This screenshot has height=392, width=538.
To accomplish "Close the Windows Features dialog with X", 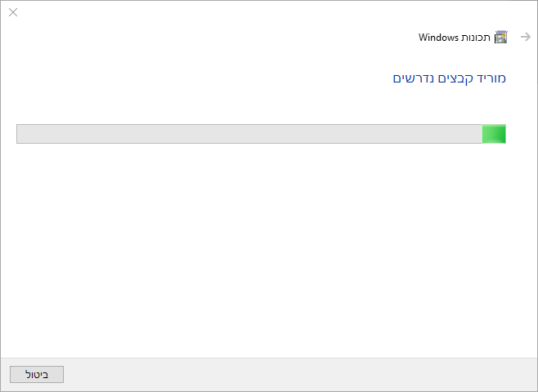I will point(13,12).
